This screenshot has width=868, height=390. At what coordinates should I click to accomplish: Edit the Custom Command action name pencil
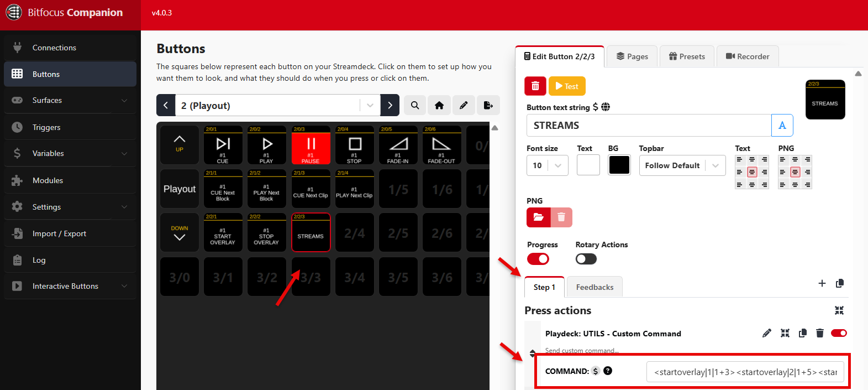[x=767, y=333]
